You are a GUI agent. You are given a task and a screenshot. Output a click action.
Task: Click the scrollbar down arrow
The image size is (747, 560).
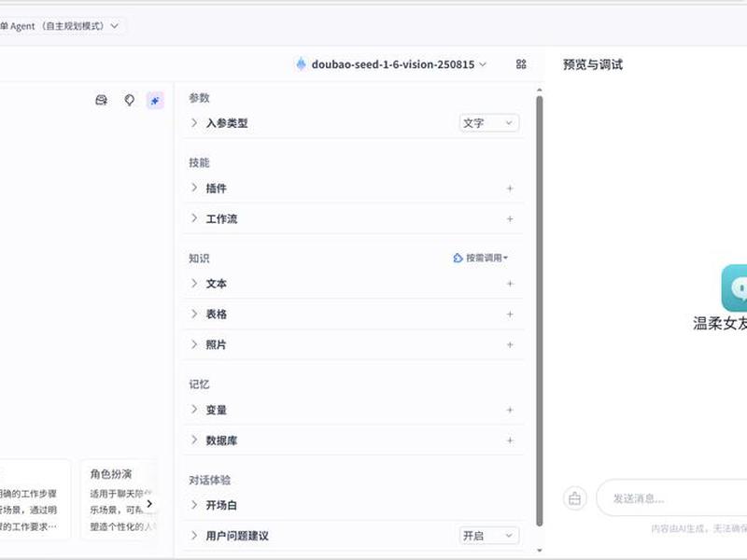pos(540,550)
